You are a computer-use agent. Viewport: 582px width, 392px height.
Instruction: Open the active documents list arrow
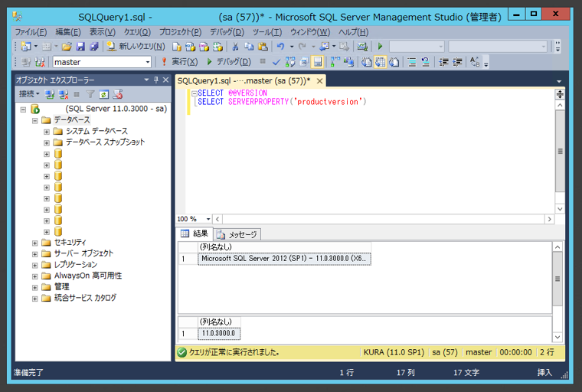(559, 81)
